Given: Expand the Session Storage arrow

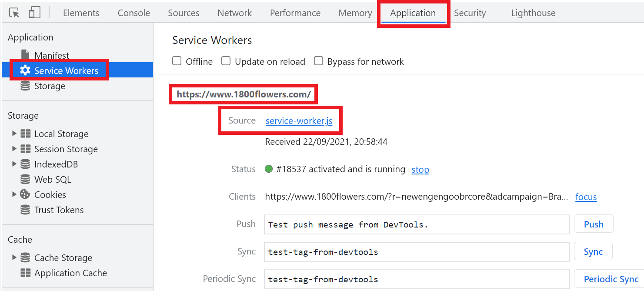Looking at the screenshot, I should [x=14, y=149].
